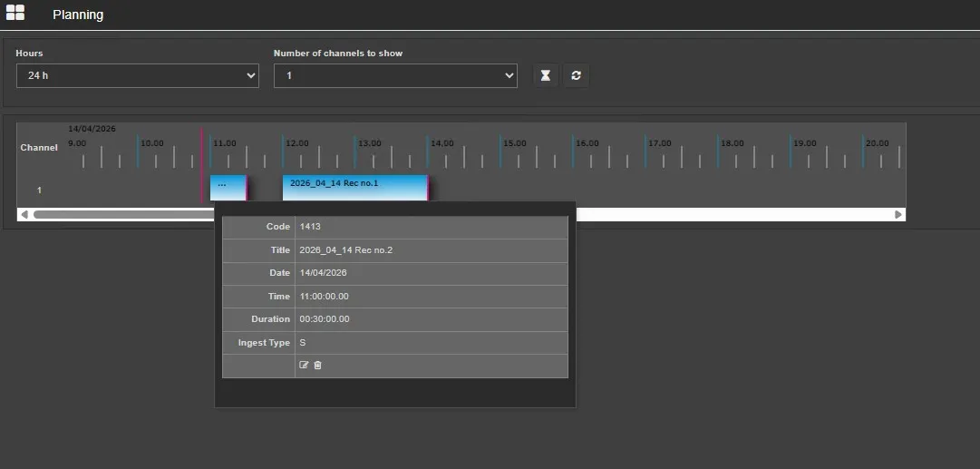
Task: Click the Duration 00:30:00.00 value
Action: coord(325,319)
